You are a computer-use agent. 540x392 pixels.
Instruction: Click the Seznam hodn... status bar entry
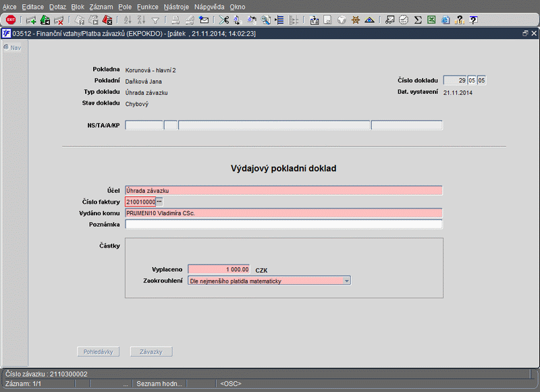point(159,383)
